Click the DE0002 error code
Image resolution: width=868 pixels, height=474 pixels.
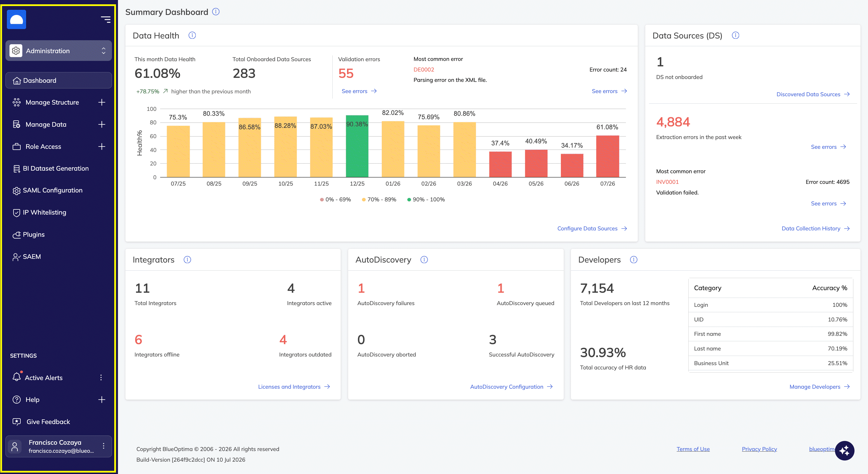point(424,70)
